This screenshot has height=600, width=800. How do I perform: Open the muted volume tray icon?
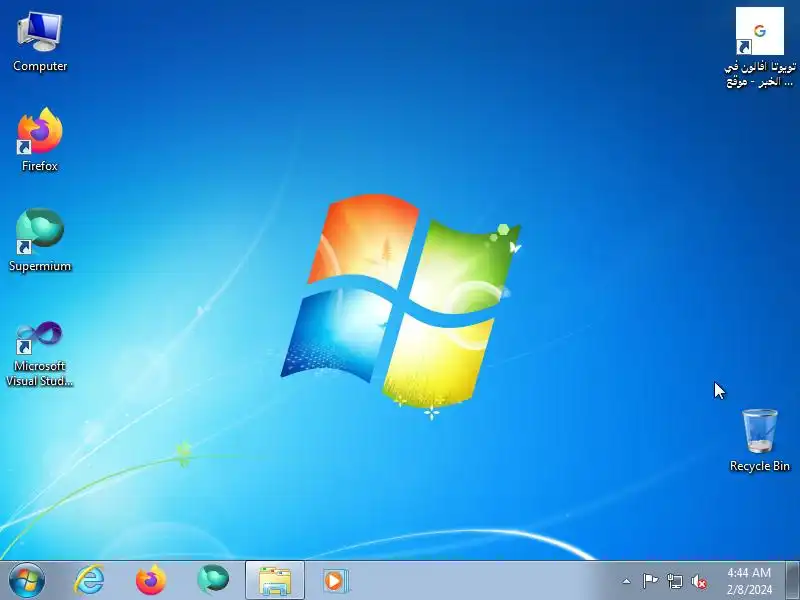[699, 581]
